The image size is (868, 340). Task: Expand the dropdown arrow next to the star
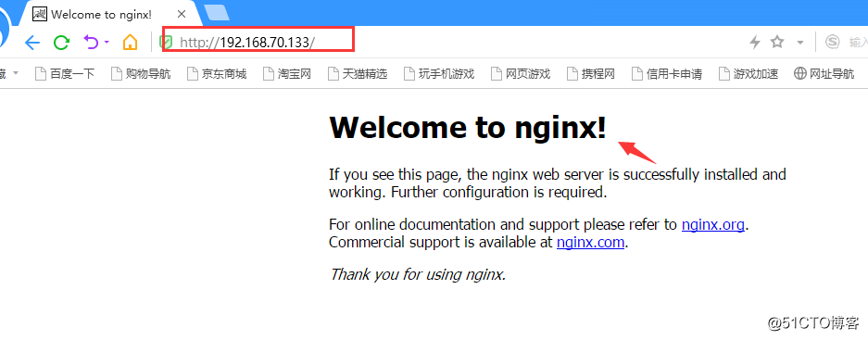[799, 43]
